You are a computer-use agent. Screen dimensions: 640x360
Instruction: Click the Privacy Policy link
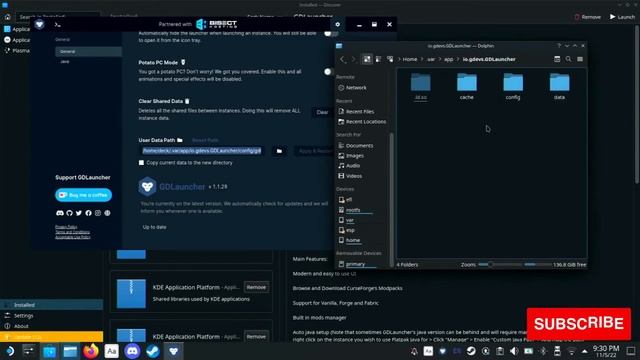coord(66,227)
